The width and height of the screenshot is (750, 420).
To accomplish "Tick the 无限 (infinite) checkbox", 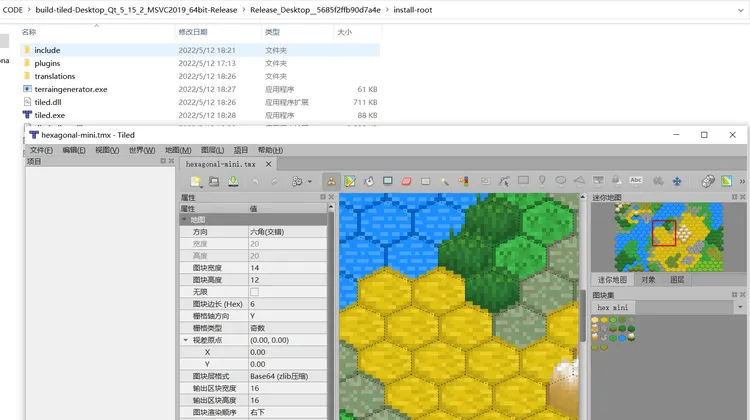I will coord(254,292).
